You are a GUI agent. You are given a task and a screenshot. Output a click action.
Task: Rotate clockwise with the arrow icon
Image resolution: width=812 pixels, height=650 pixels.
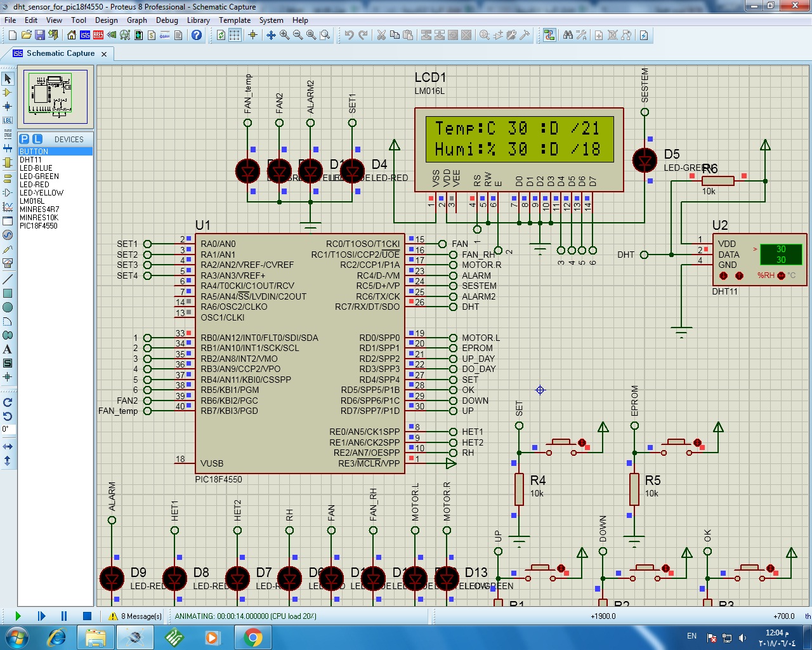click(8, 402)
